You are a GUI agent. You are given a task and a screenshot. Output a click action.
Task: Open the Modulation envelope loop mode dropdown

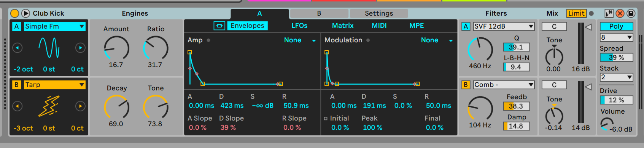(437, 40)
